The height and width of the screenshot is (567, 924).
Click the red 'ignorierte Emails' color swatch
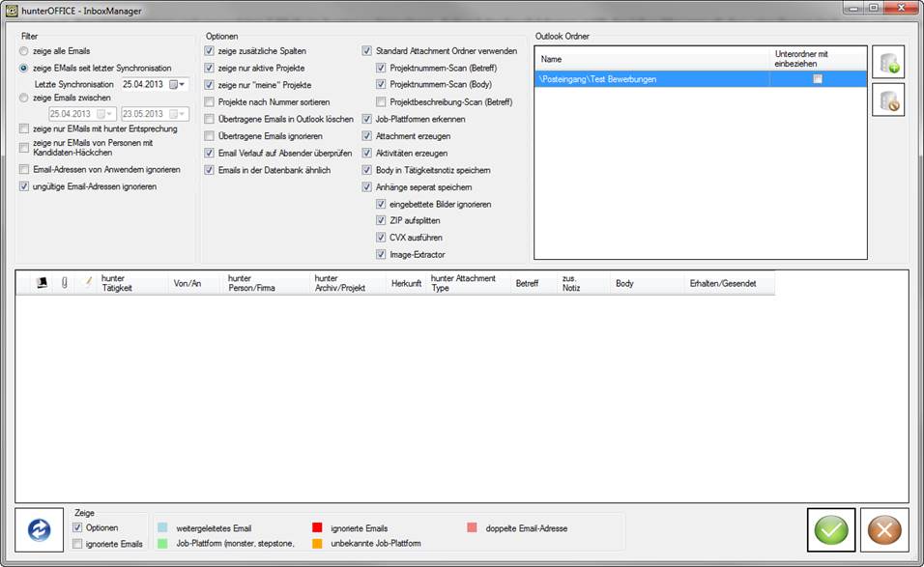[316, 528]
